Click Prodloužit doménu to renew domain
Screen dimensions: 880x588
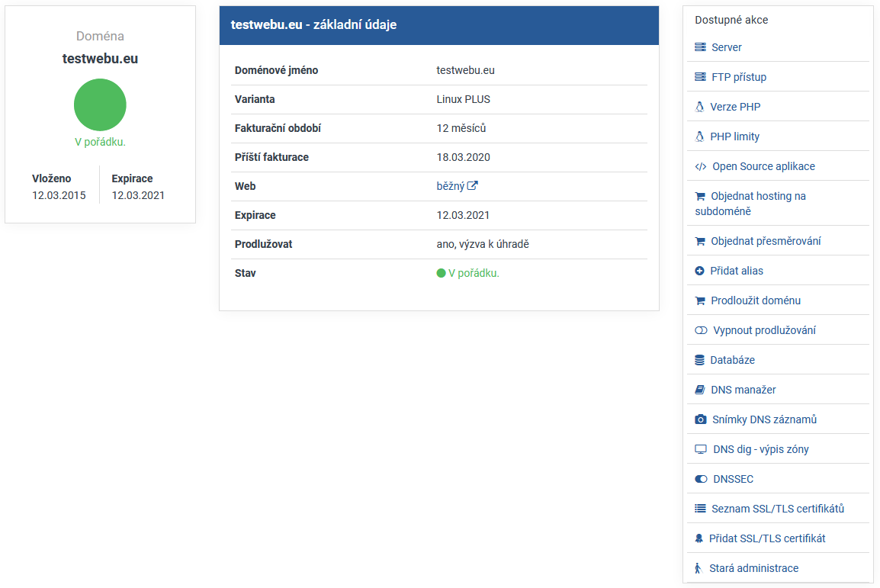click(x=755, y=300)
